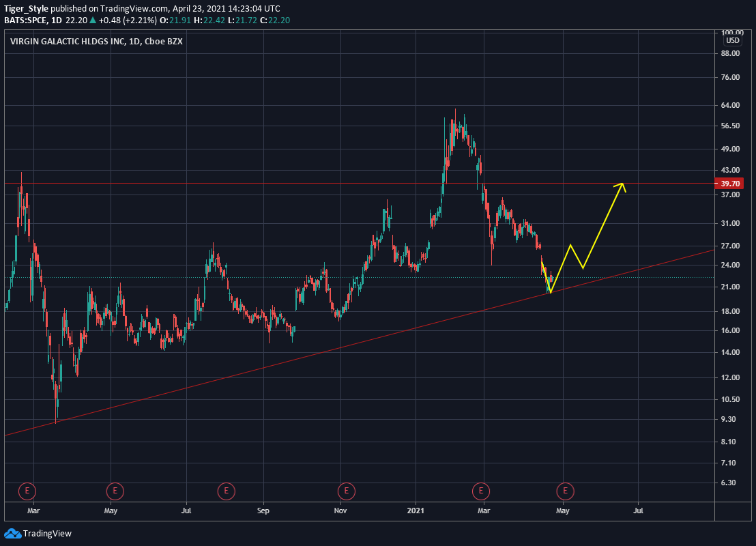The image size is (756, 546).
Task: Select the E earnings marker above Mar 2021
Action: pos(481,491)
